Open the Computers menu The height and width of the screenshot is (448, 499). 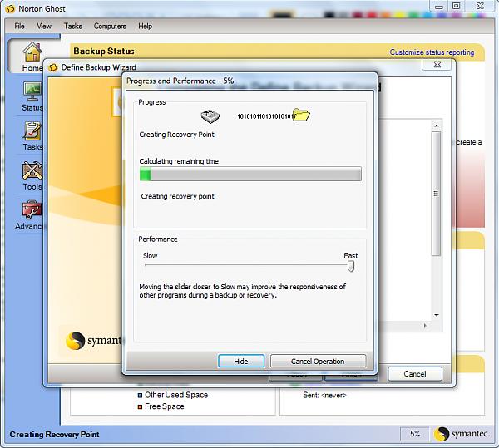click(x=110, y=26)
